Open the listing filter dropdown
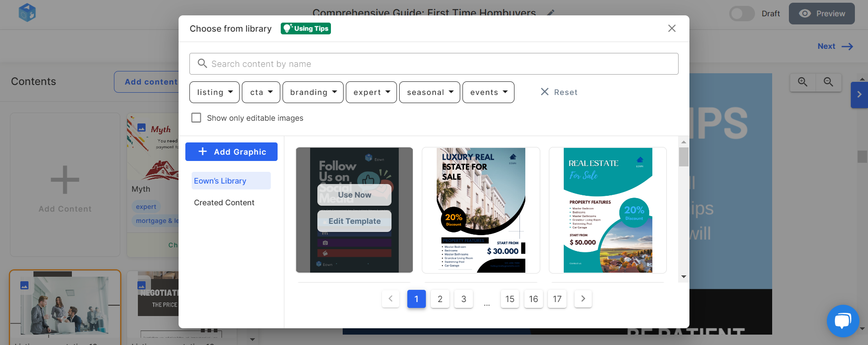The image size is (868, 345). [x=214, y=92]
